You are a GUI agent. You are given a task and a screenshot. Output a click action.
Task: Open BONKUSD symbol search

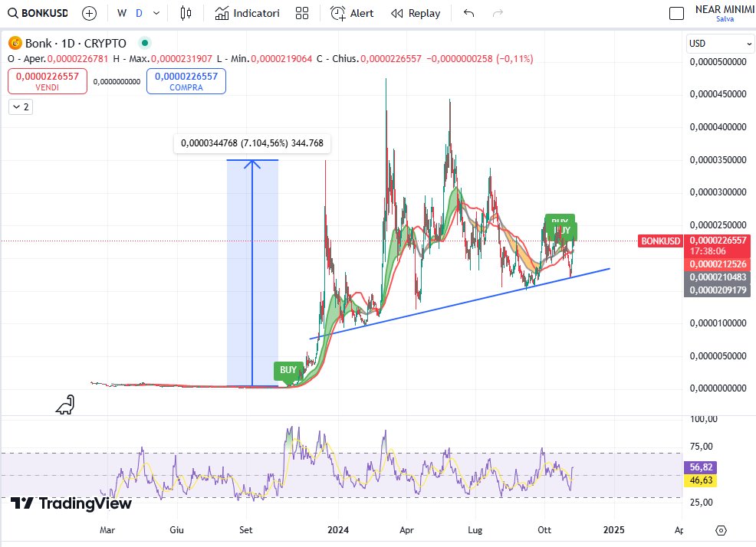[38, 13]
